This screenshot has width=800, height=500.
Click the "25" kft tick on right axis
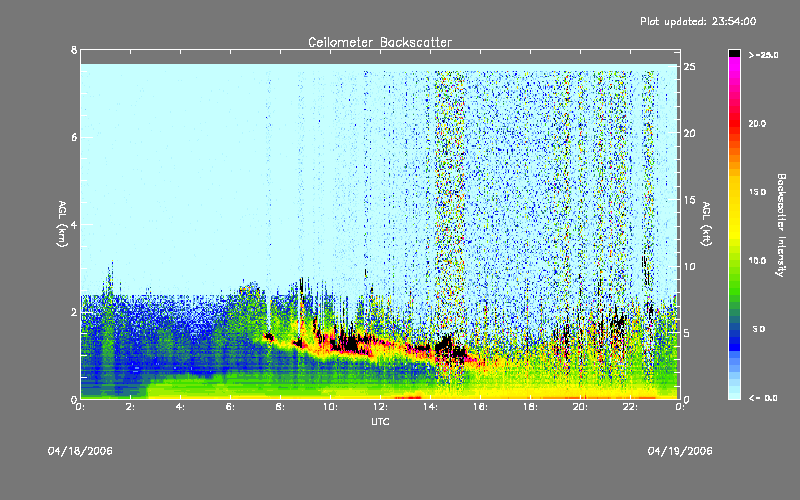pyautogui.click(x=689, y=67)
